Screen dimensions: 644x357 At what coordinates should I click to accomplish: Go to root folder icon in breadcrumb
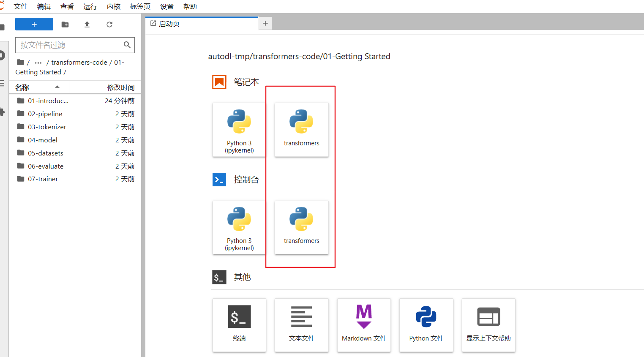click(20, 62)
